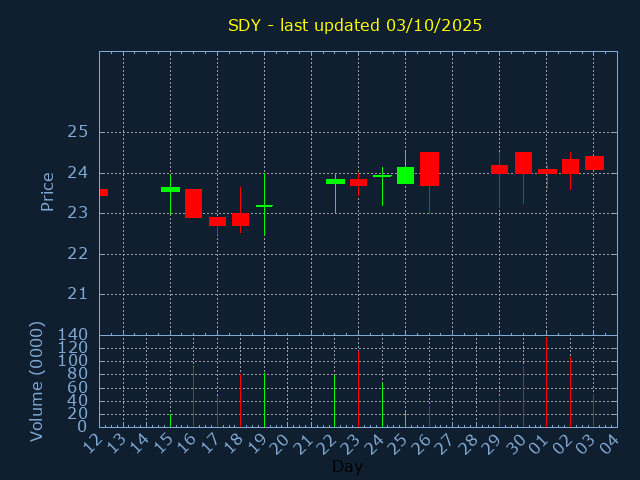Click the short green volume bar on day 15
Screen dimensions: 640x480
tap(170, 420)
